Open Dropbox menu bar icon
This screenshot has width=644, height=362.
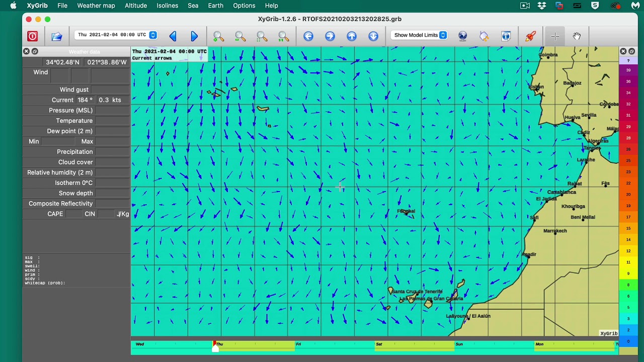click(x=542, y=6)
